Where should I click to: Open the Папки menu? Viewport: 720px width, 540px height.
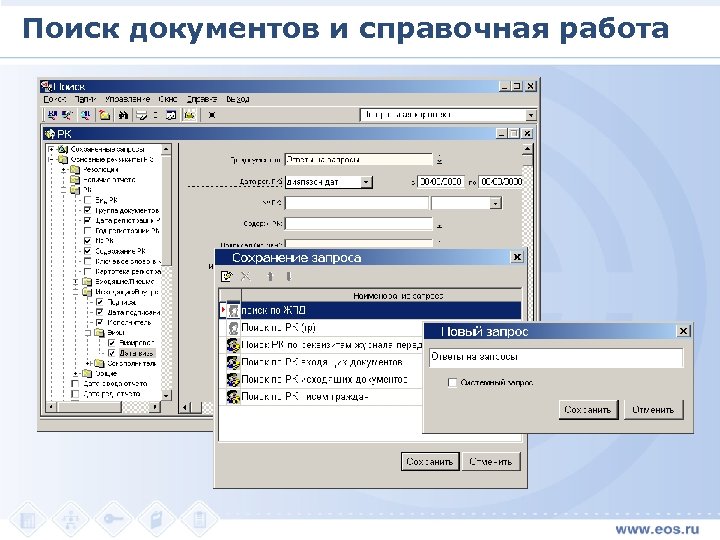85,99
